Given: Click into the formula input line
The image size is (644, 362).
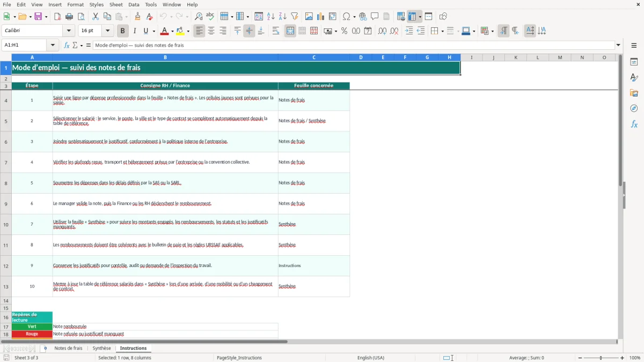Looking at the screenshot, I should click(353, 45).
